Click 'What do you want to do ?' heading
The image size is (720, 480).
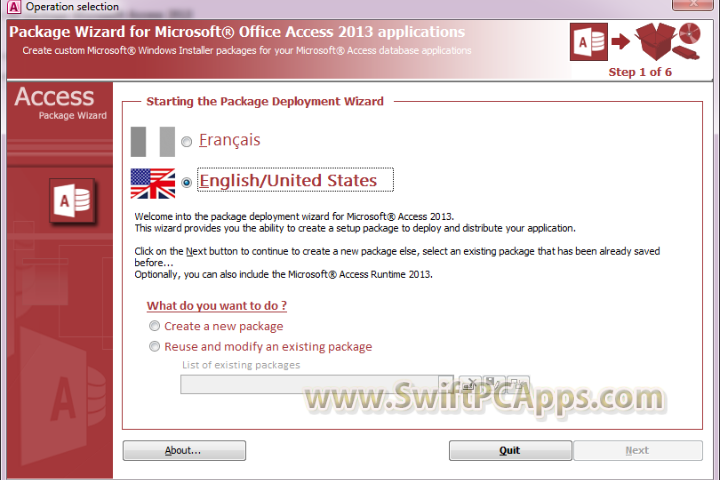[x=217, y=305]
